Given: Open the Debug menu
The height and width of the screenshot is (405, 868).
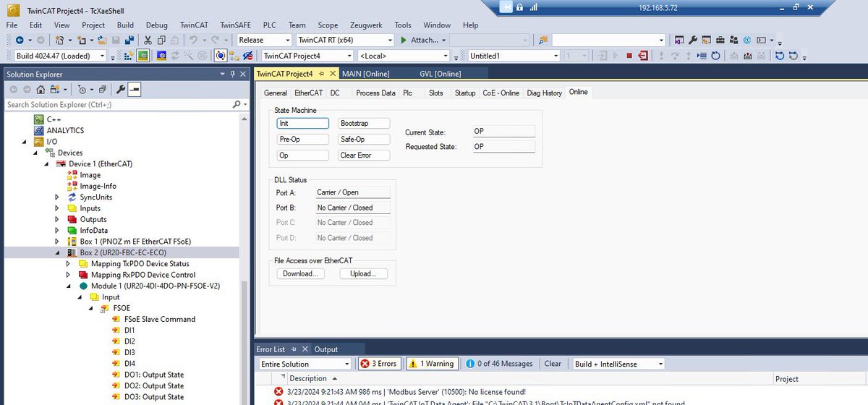Looking at the screenshot, I should click(x=156, y=25).
